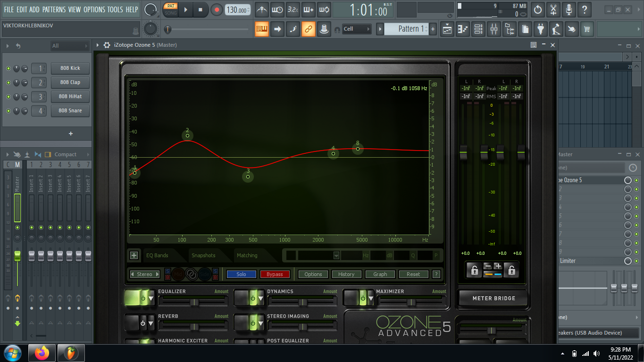644x362 pixels.
Task: Add EQ band with plus icon
Action: pyautogui.click(x=134, y=255)
